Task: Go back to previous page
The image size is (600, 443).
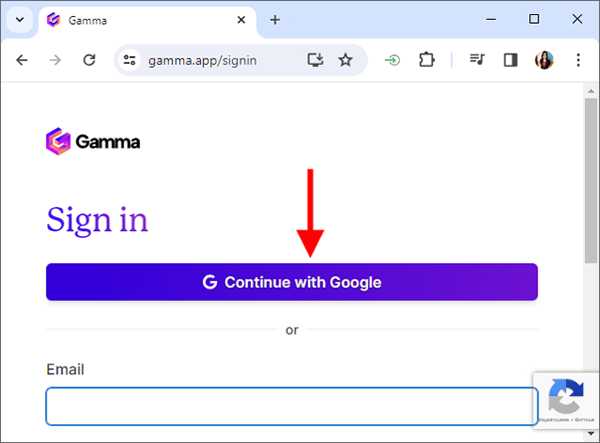Action: click(x=22, y=60)
